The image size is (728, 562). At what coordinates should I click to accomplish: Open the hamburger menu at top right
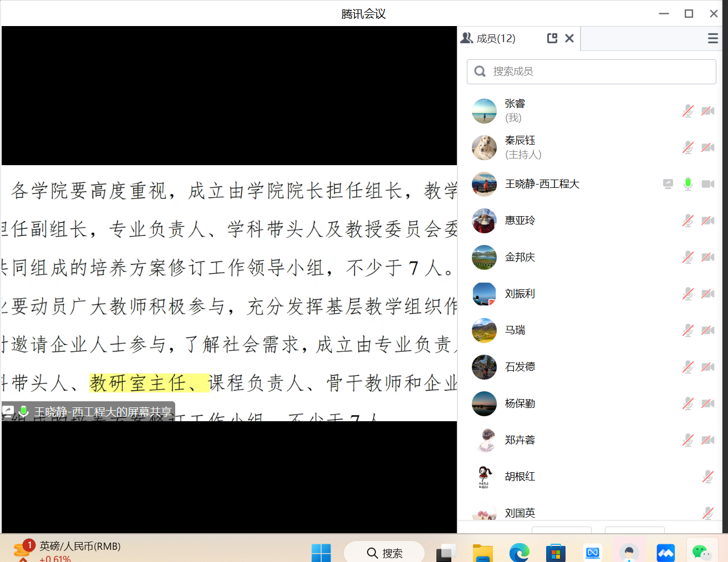click(x=712, y=38)
